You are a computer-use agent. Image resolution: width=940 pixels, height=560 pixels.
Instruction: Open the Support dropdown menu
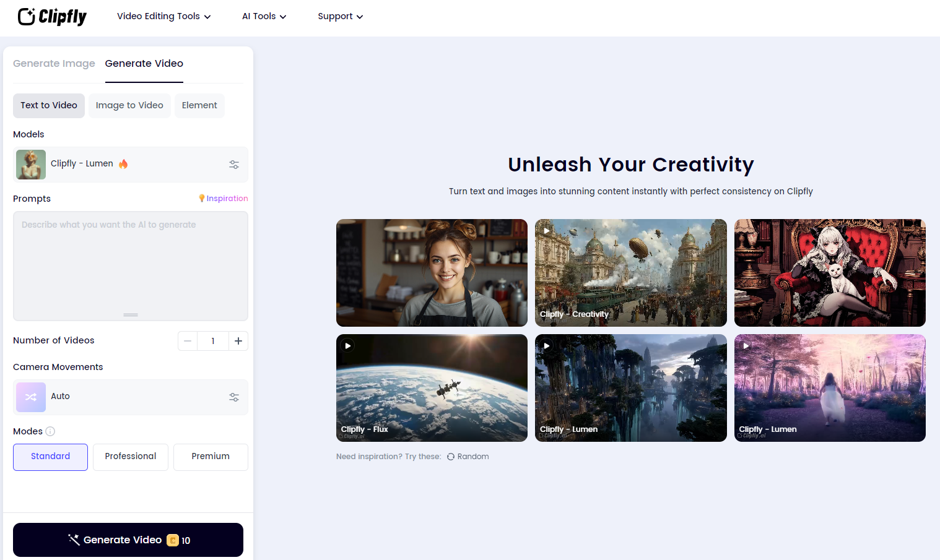click(340, 17)
